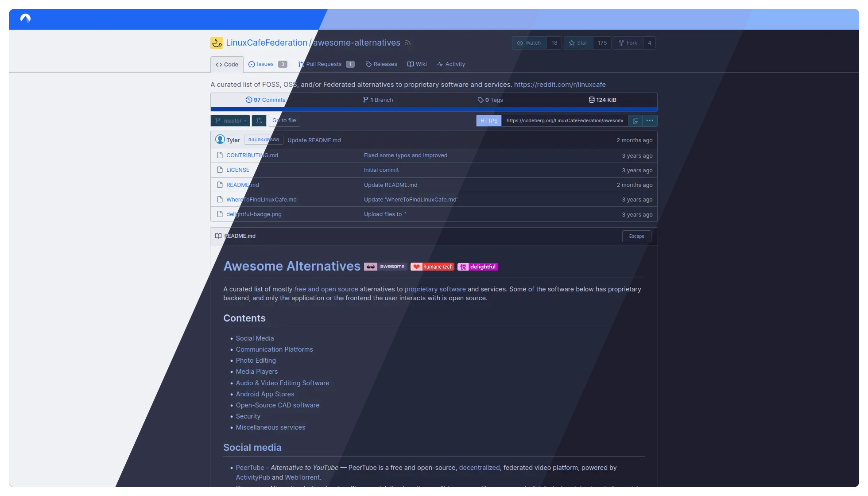Click the awesome badge image
Screen dimensions: 868x496
[385, 267]
